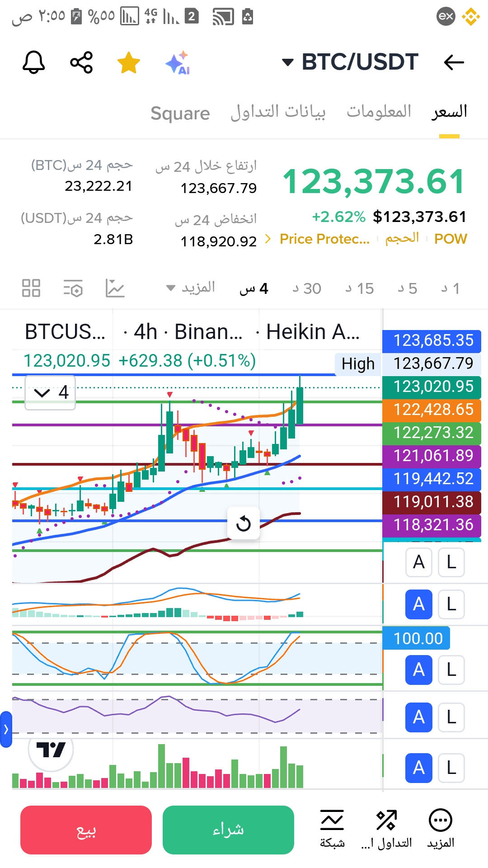Image resolution: width=488 pixels, height=868 pixels.
Task: Toggle L log scale on volume pane
Action: (451, 768)
